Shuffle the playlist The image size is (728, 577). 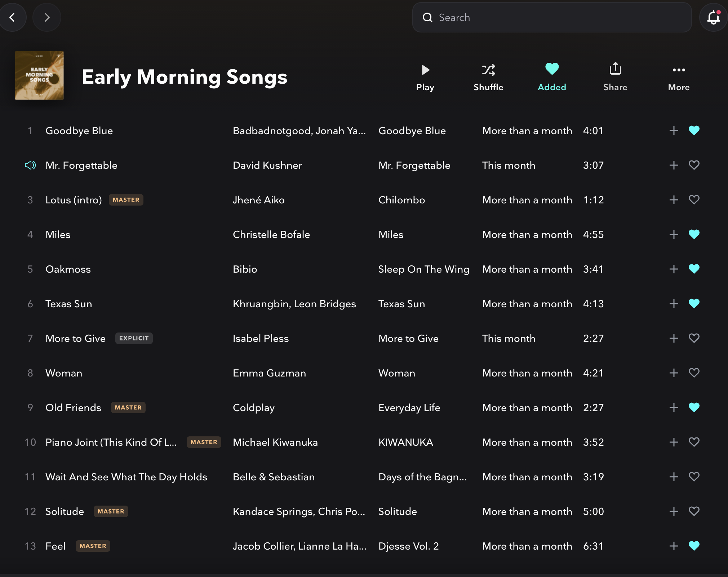(x=488, y=77)
